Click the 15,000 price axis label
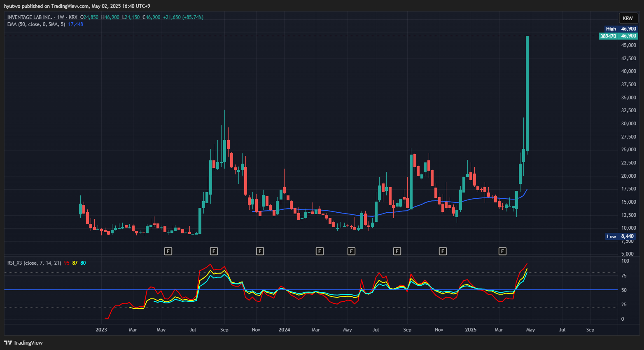 click(629, 202)
